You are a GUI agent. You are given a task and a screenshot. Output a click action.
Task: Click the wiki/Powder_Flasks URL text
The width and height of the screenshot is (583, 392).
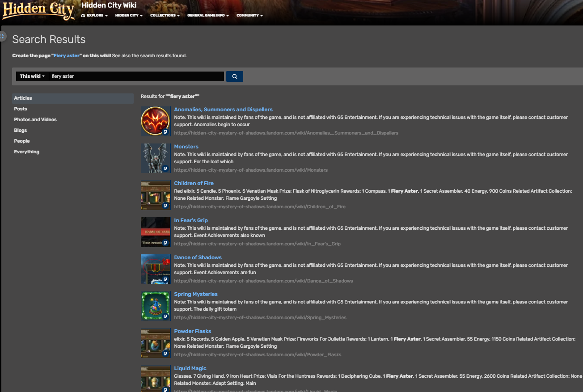tap(258, 355)
